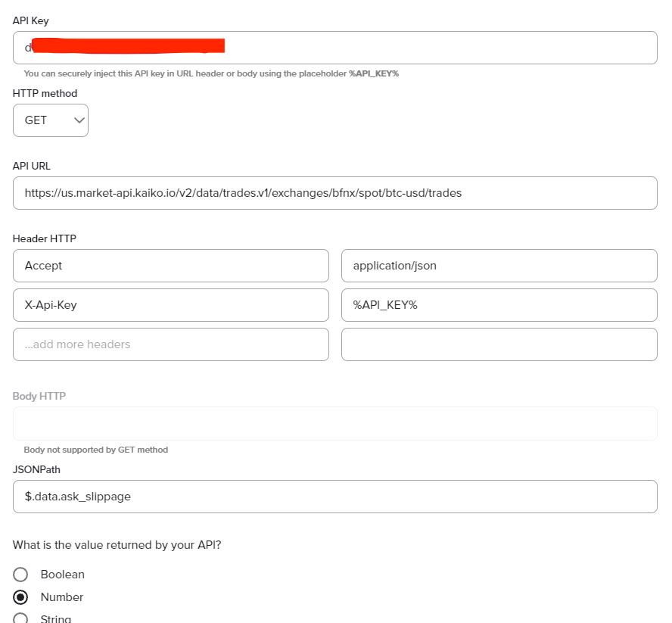Click the red redacted API key area
Viewport: 672px width, 623px height.
[128, 46]
